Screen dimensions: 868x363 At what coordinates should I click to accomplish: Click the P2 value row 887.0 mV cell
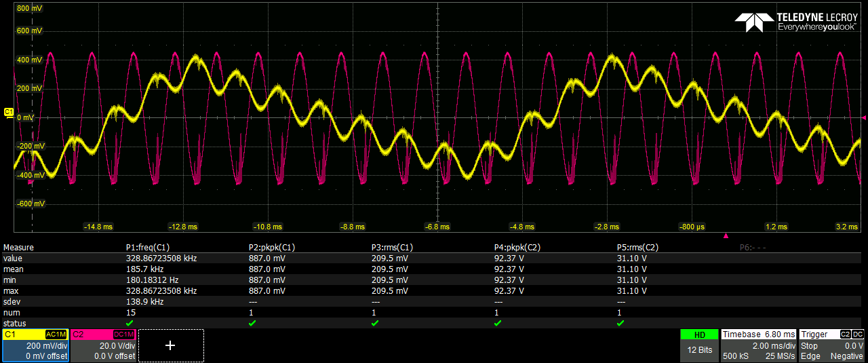point(267,259)
